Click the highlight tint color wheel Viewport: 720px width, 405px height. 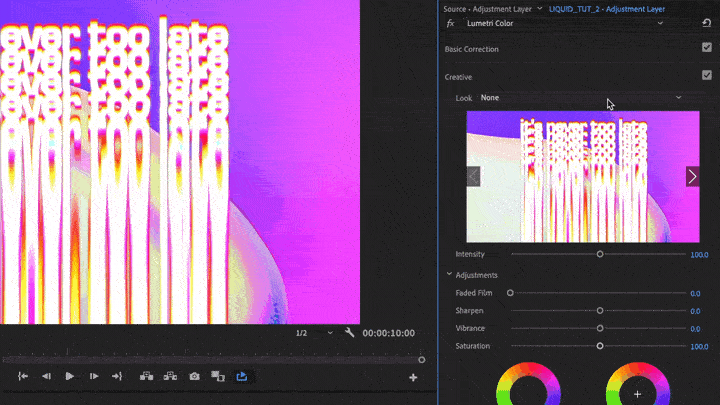(x=638, y=383)
